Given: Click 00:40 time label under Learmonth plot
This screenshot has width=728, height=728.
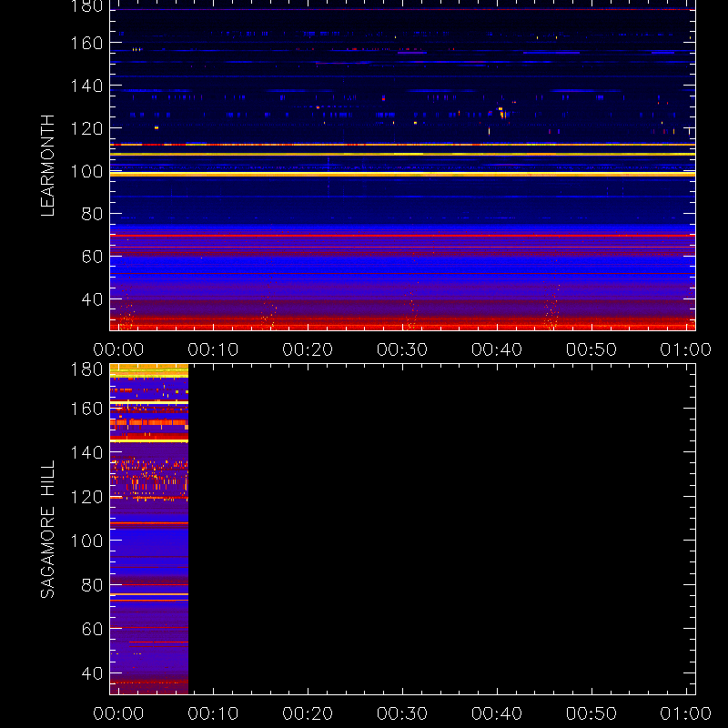Looking at the screenshot, I should pos(497,349).
